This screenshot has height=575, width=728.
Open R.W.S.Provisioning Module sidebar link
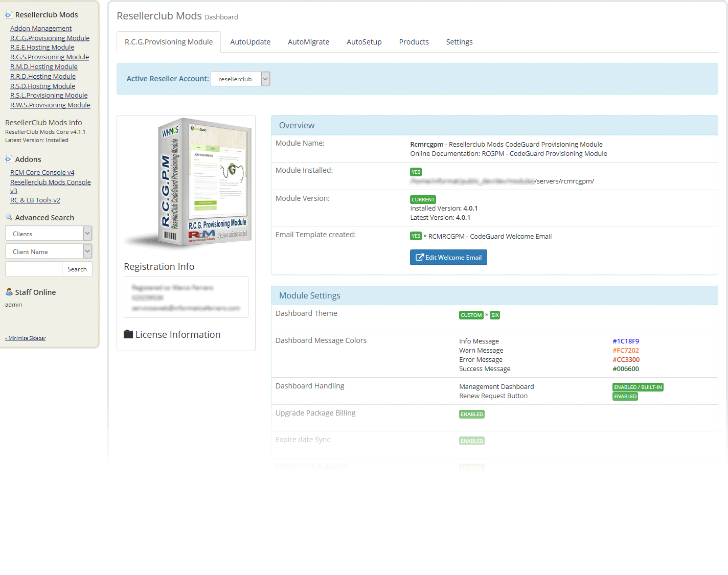tap(50, 105)
